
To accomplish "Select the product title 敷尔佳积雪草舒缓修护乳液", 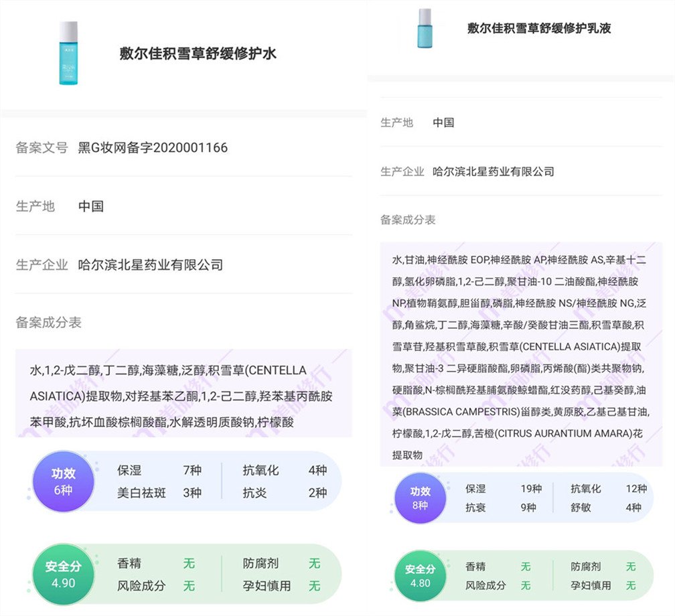I will pyautogui.click(x=539, y=28).
